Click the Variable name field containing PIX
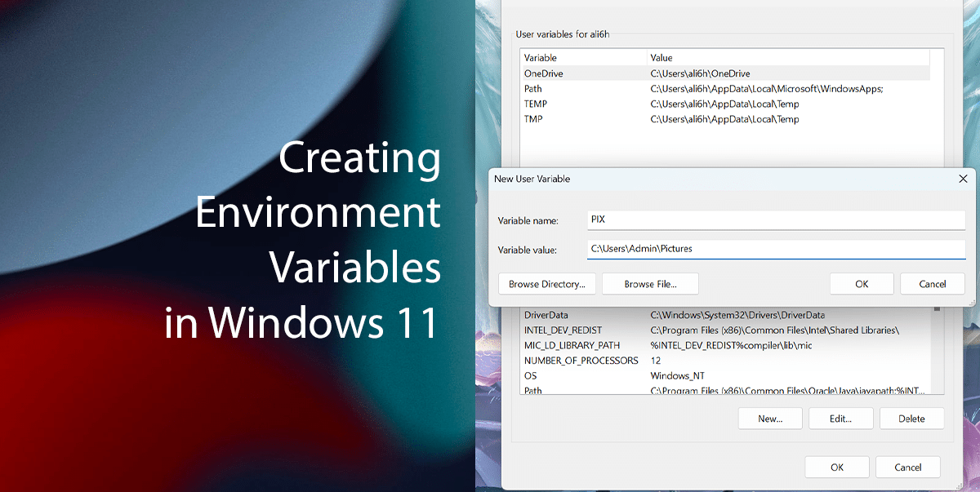 [776, 219]
